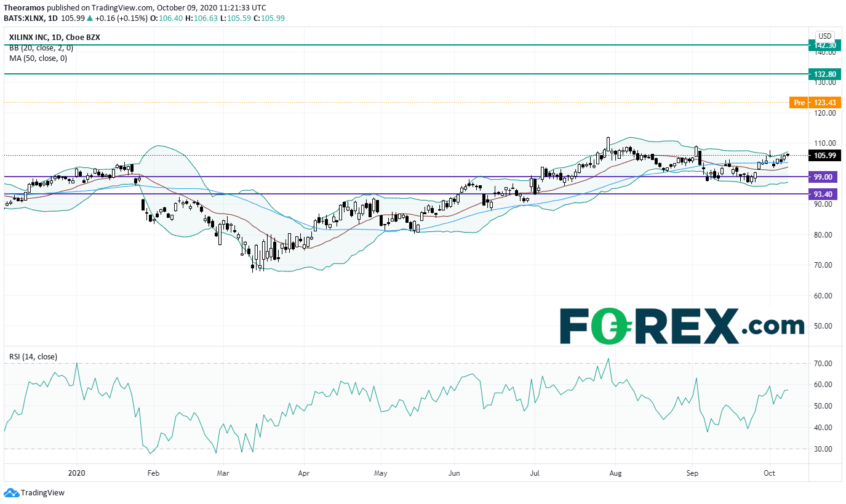Click the Mar label on the time axis
The height and width of the screenshot is (504, 846).
[x=223, y=474]
